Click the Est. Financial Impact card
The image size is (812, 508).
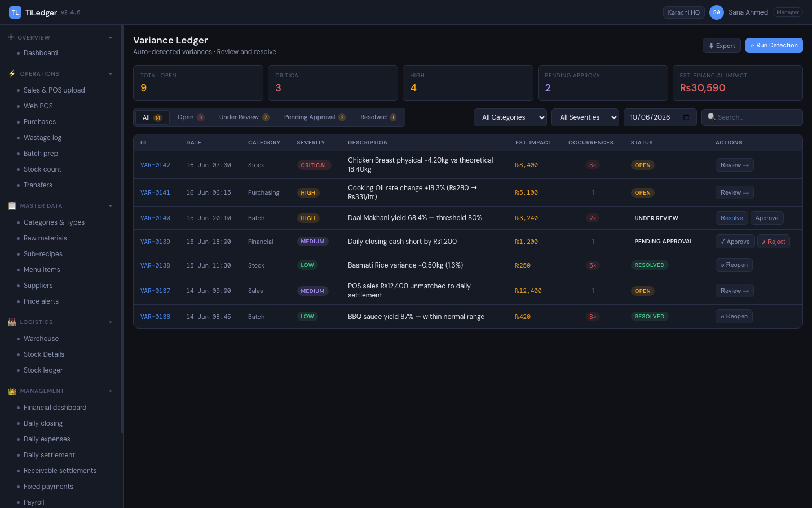738,84
